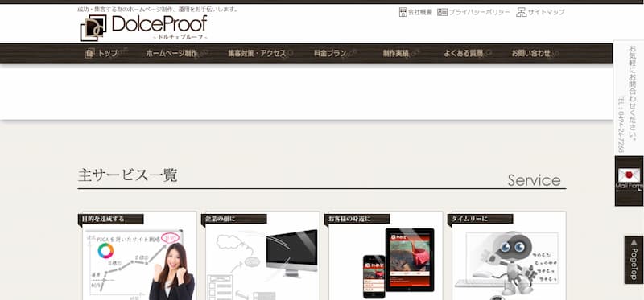Open the ホームページ制作 menu
Viewport: 644px width, 300px height.
coord(171,53)
